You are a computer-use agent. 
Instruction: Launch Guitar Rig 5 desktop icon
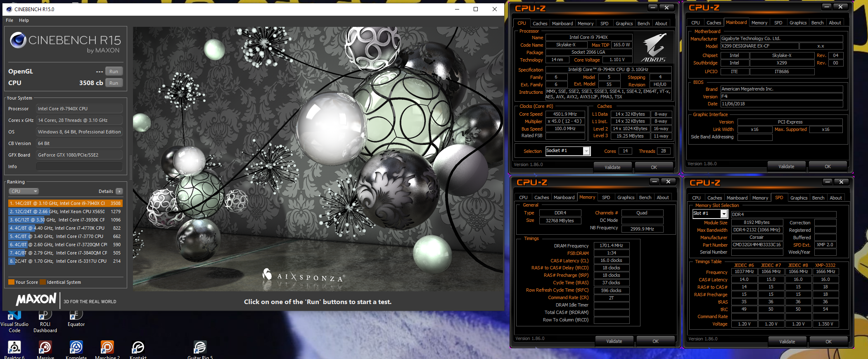coord(200,349)
